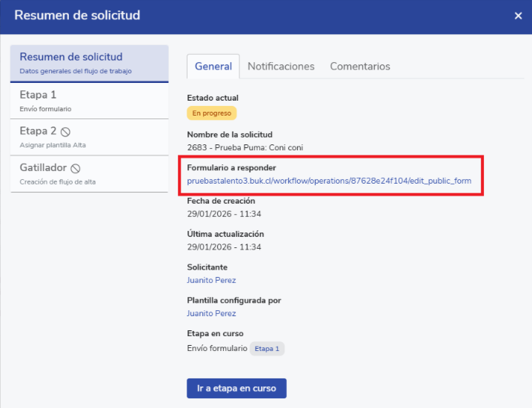This screenshot has height=408, width=532.
Task: Click Envío formulario text under Etapa en curso
Action: 217,348
